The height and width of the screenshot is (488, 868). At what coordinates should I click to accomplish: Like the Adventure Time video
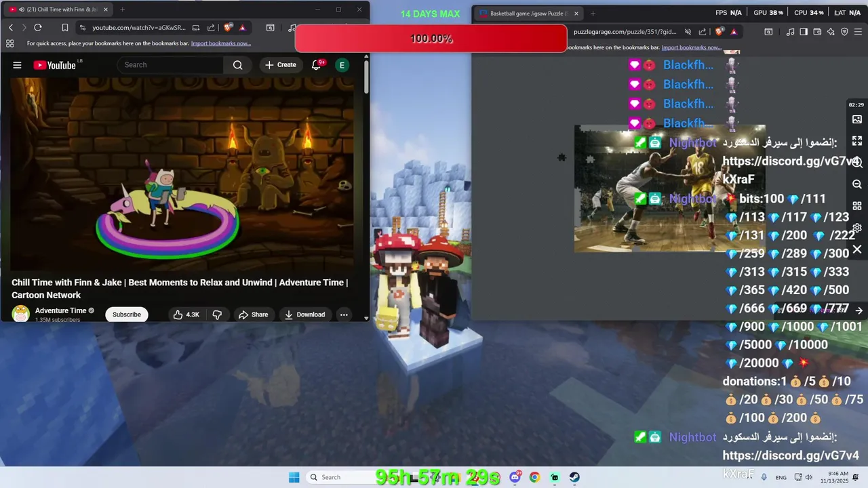click(x=185, y=314)
